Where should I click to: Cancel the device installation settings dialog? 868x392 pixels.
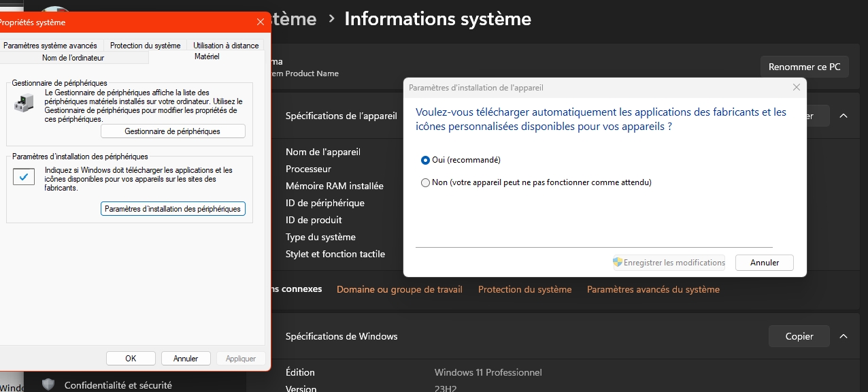pos(765,263)
